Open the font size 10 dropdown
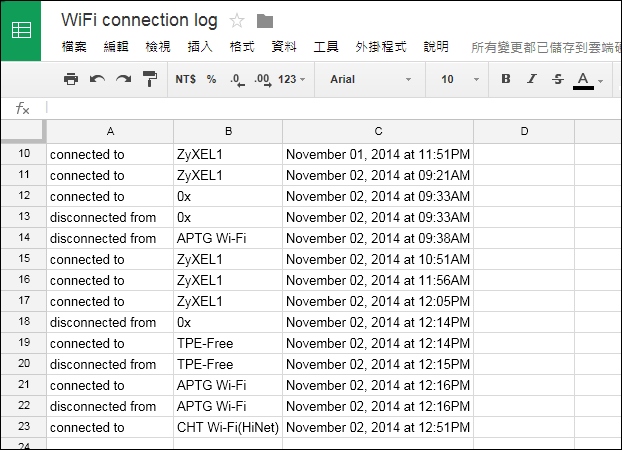The height and width of the screenshot is (450, 622). coord(459,79)
